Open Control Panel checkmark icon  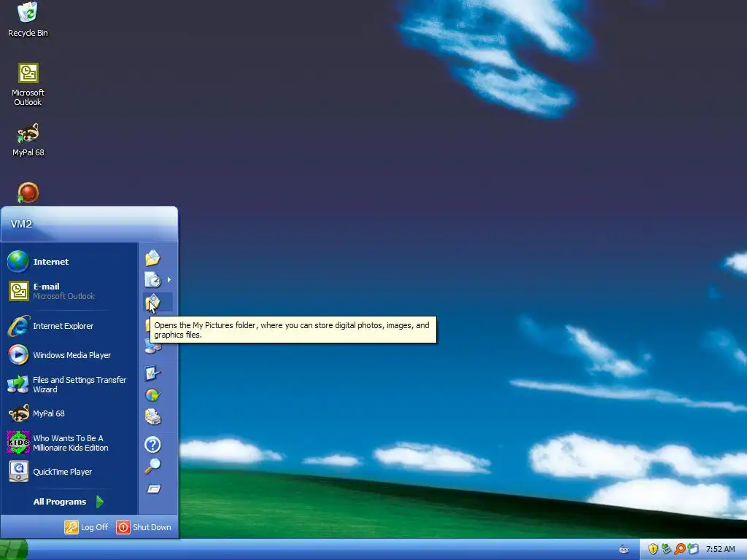pyautogui.click(x=153, y=373)
